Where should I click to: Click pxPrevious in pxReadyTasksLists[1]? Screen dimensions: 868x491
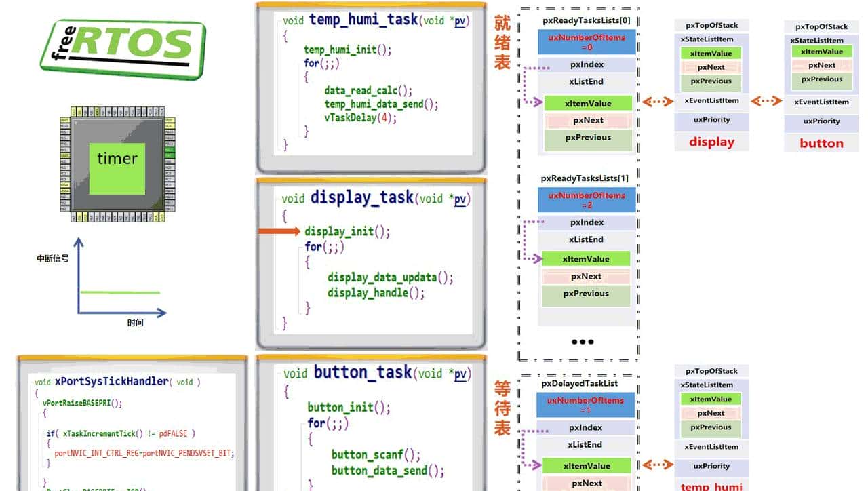(x=586, y=295)
